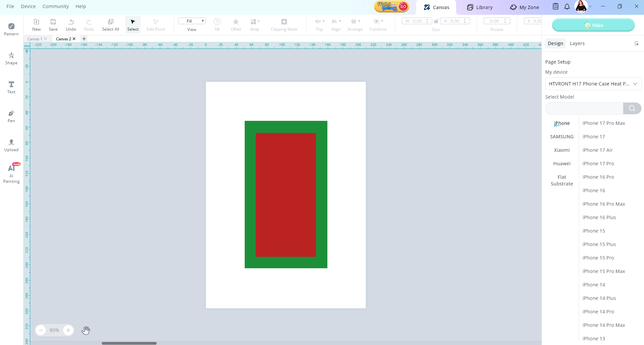Image resolution: width=644 pixels, height=345 pixels.
Task: Open the Device menu
Action: point(28,6)
